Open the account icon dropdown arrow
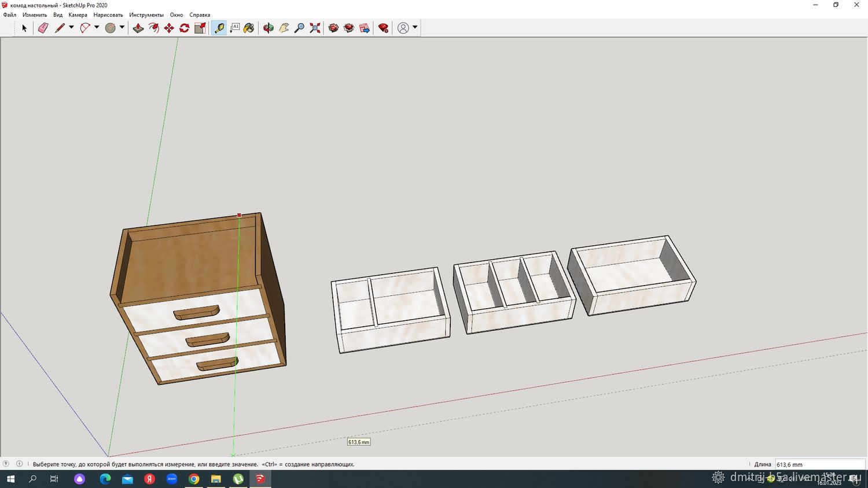The height and width of the screenshot is (488, 868). click(415, 27)
